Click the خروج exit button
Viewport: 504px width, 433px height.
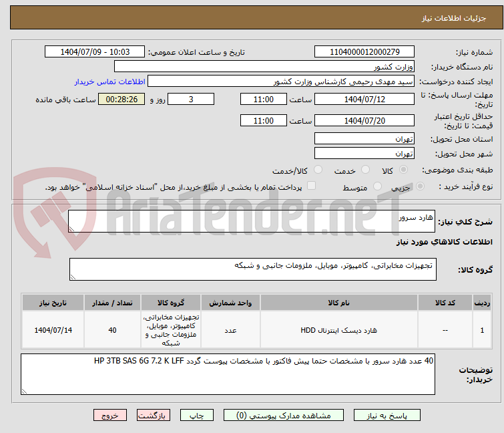(x=110, y=416)
